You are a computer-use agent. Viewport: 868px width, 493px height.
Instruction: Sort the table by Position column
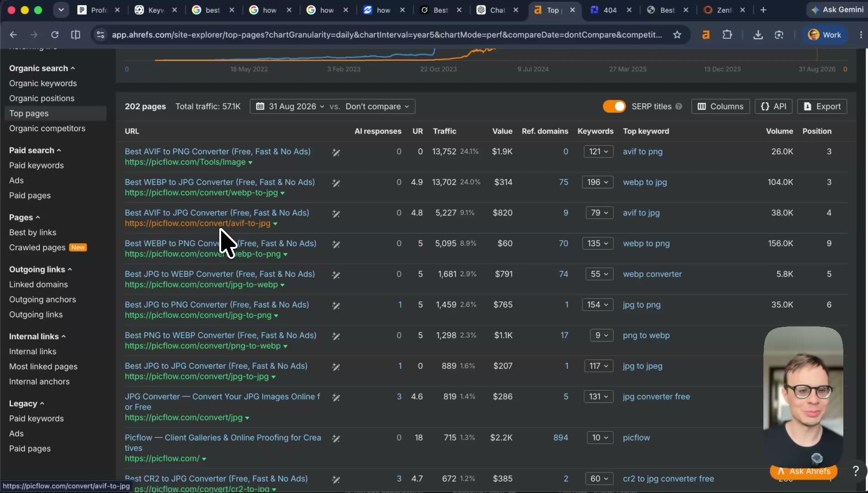tap(817, 131)
